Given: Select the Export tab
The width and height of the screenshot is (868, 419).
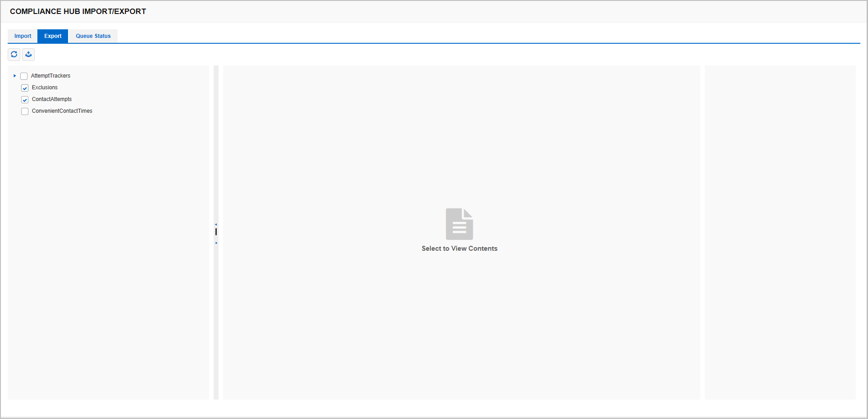Looking at the screenshot, I should pos(52,36).
